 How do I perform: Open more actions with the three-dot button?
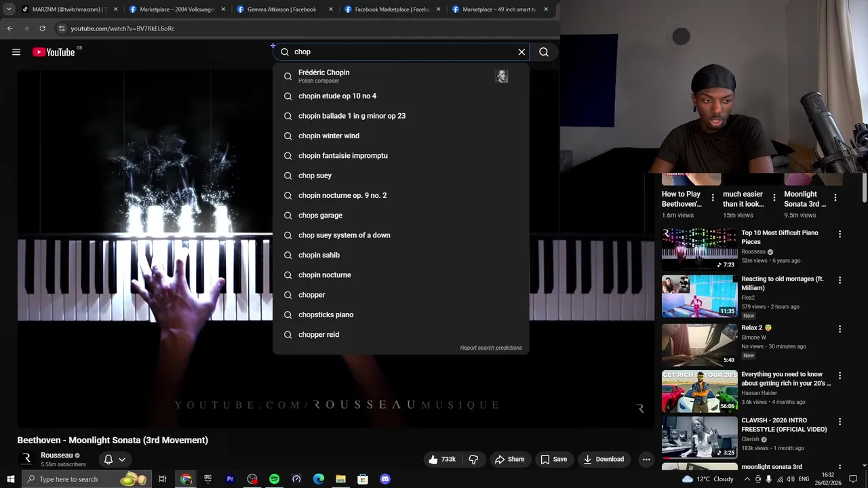[646, 460]
